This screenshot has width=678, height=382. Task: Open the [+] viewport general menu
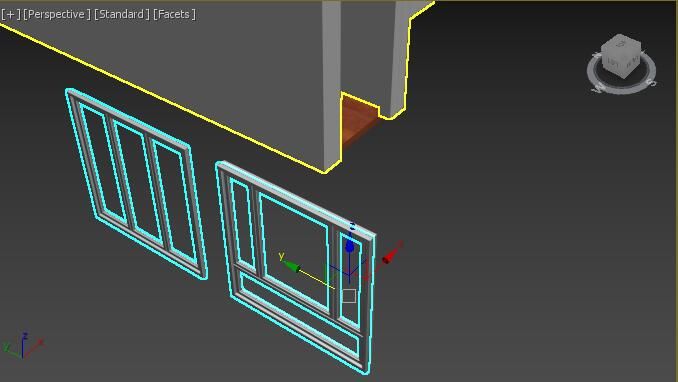point(11,14)
